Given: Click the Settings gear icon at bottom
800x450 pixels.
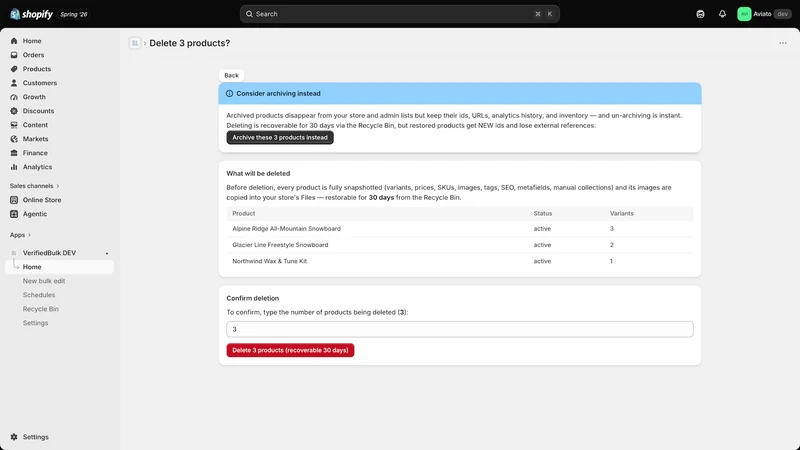Looking at the screenshot, I should pos(14,437).
